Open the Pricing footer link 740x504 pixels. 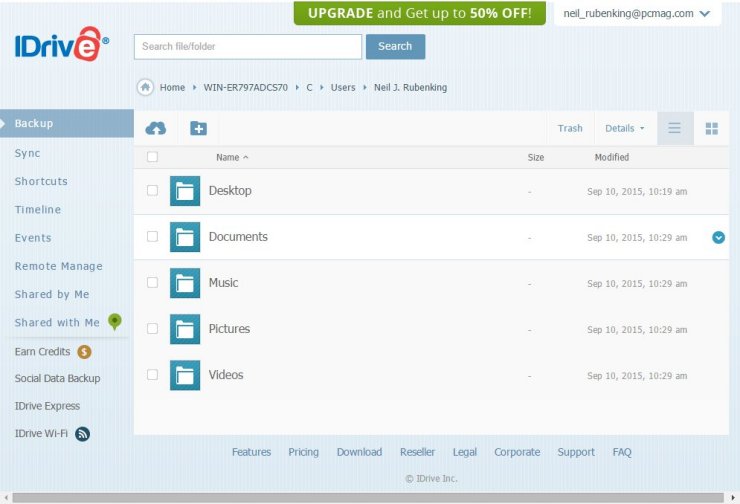click(x=303, y=452)
